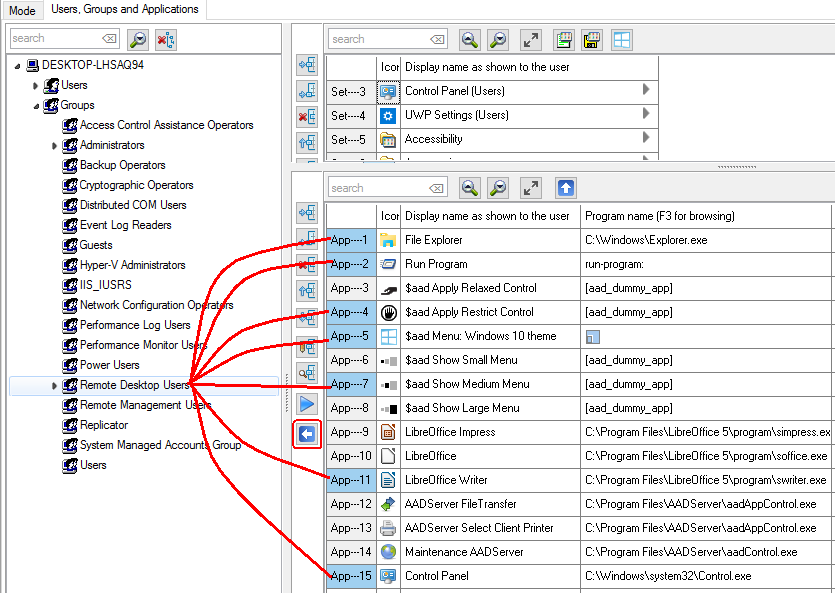Collapse the Groups tree node
The width and height of the screenshot is (835, 593).
(36, 106)
